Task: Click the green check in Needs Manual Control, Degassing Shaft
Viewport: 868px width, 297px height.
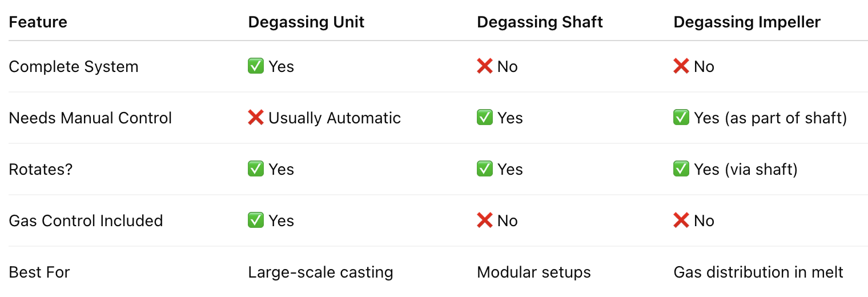Action: tap(485, 118)
